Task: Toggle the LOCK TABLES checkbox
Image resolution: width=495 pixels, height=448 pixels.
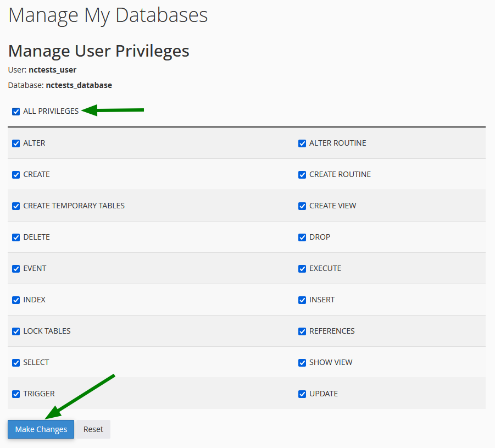Action: coord(16,331)
